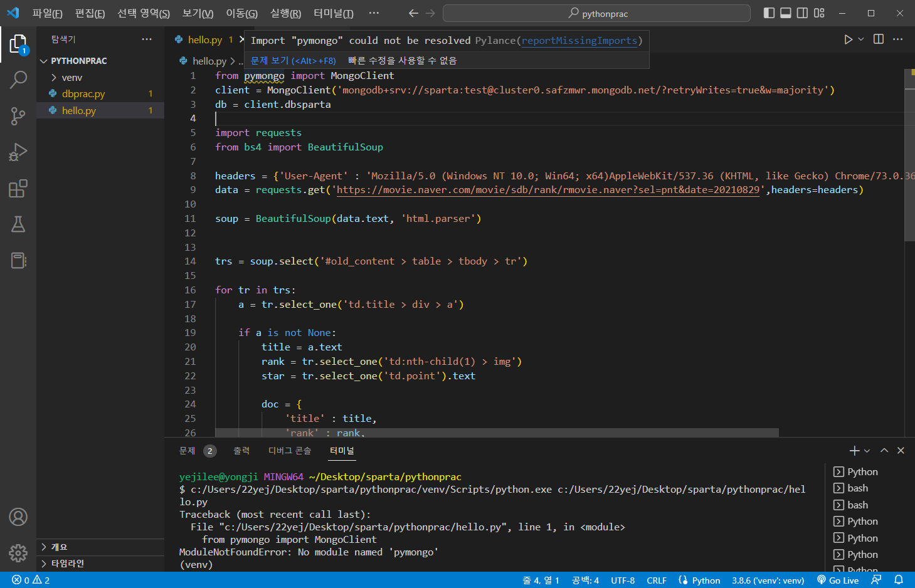Open the notebook-style icon below Testing
The image size is (915, 588).
(x=18, y=260)
